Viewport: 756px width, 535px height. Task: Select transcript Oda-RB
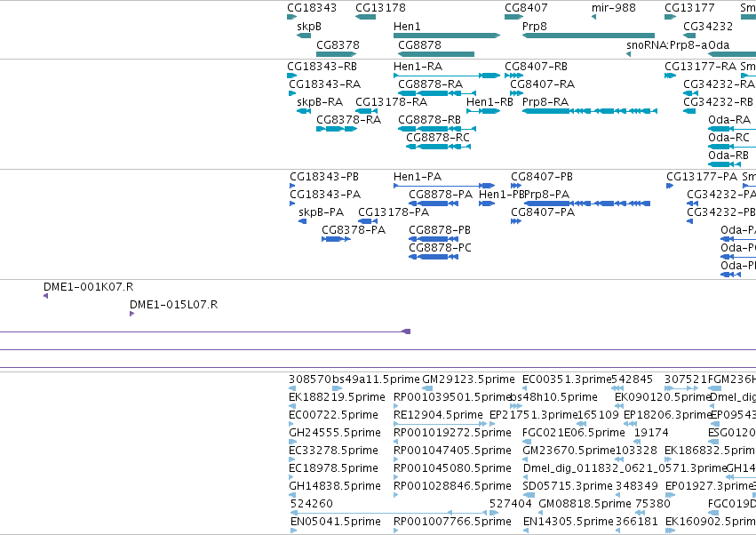point(724,164)
